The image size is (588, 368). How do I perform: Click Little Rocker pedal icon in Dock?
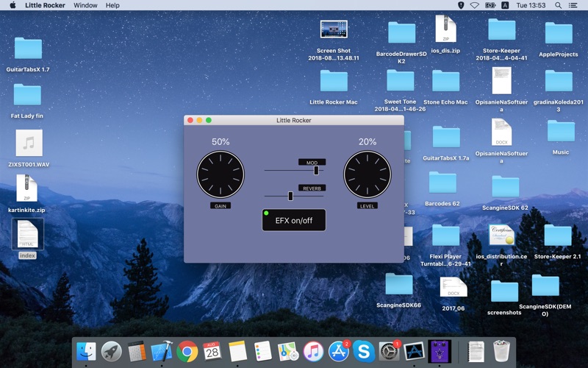click(x=440, y=352)
